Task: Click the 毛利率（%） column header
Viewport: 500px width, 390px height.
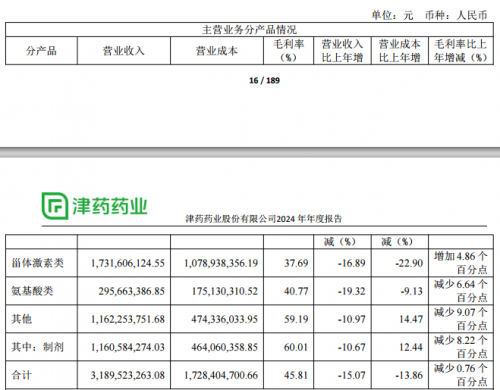Action: coord(288,51)
